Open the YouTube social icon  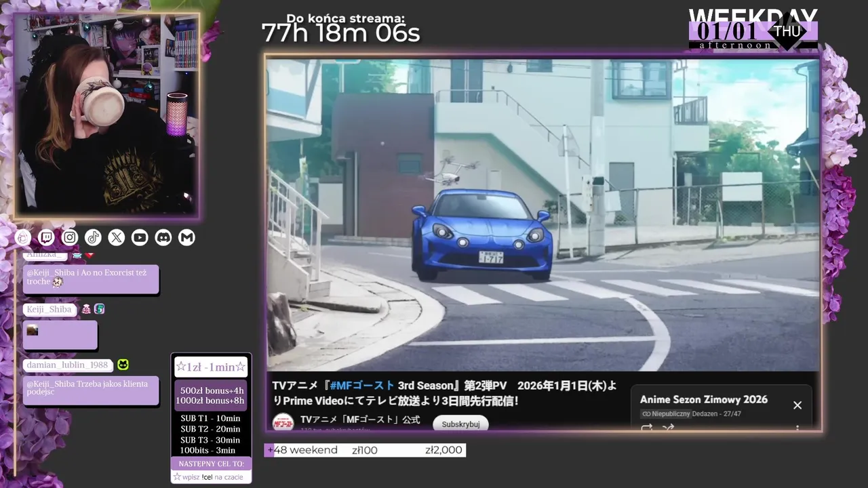coord(140,237)
